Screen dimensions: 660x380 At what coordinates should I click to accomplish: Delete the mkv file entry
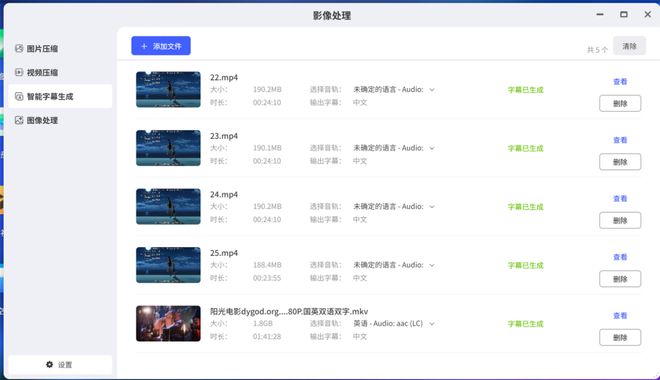click(x=620, y=337)
